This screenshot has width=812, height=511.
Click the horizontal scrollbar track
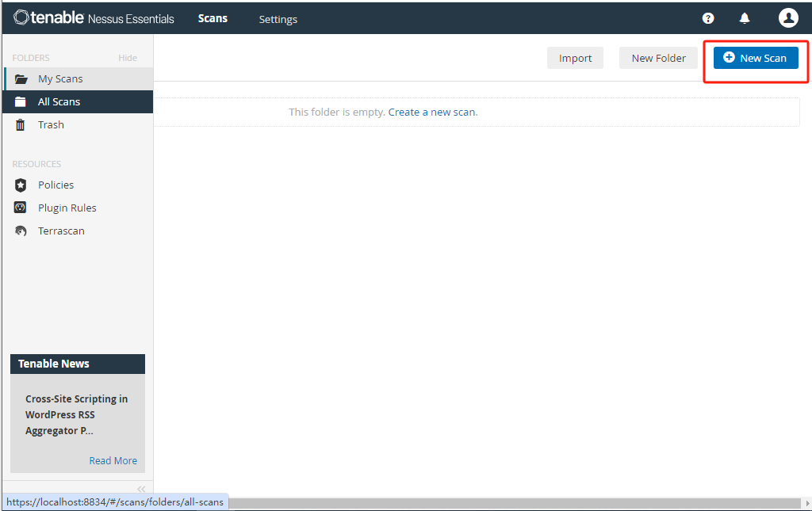tap(515, 503)
